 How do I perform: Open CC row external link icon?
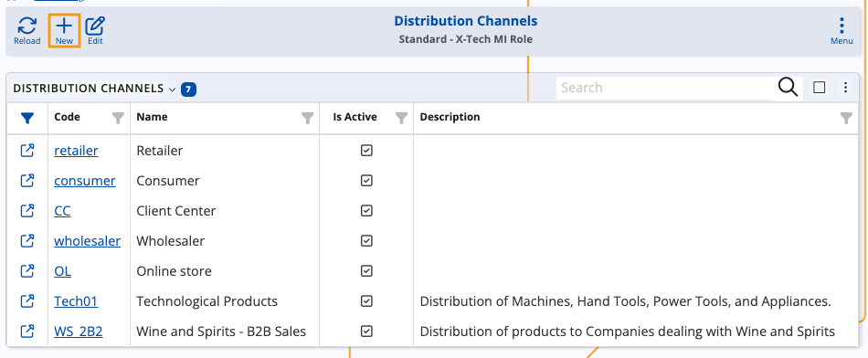27,210
